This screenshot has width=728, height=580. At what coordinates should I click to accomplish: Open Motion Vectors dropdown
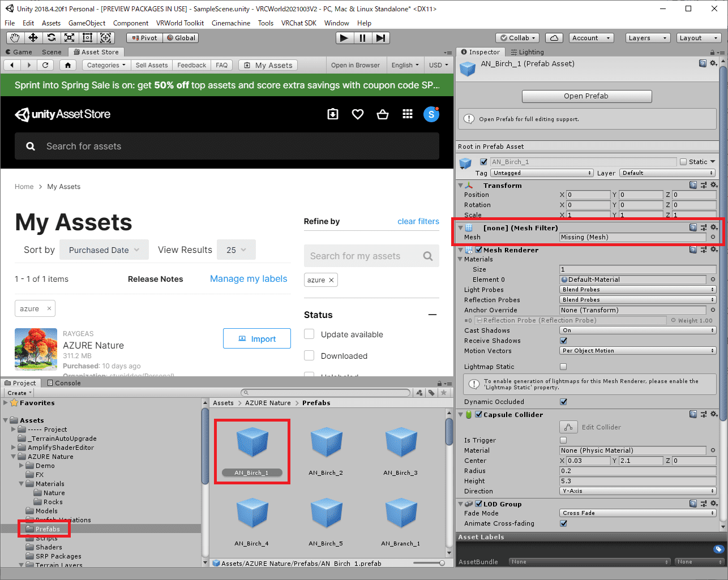[x=638, y=351]
